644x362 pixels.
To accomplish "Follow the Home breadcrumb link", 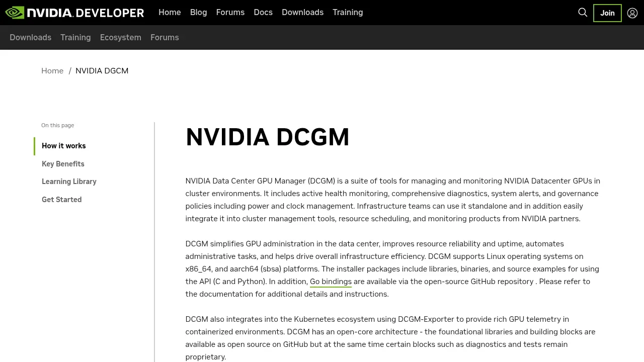I will (x=52, y=71).
